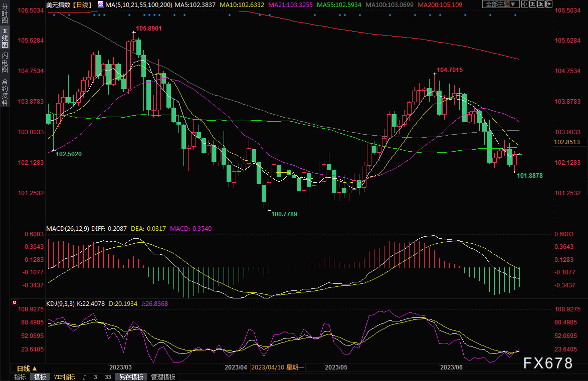Click the MA indicator icon beside the MA(5,10,21,55,100,200) label

click(x=101, y=5)
